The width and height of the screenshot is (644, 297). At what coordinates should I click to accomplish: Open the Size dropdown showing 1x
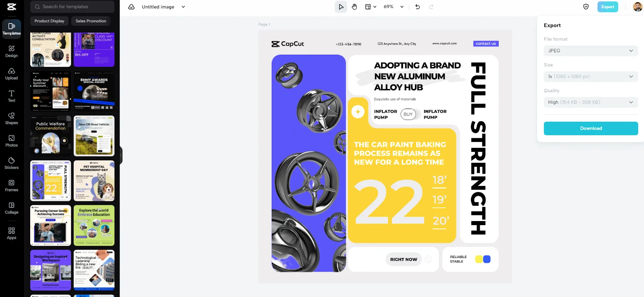[590, 76]
